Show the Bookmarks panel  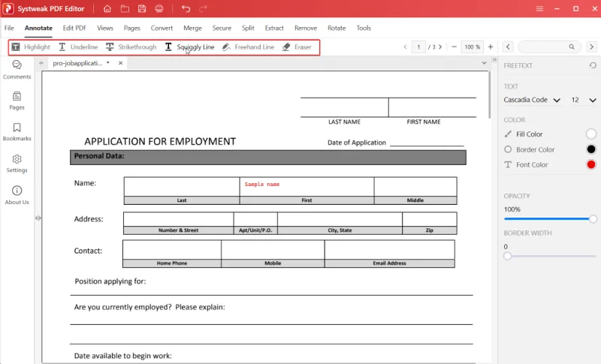17,132
